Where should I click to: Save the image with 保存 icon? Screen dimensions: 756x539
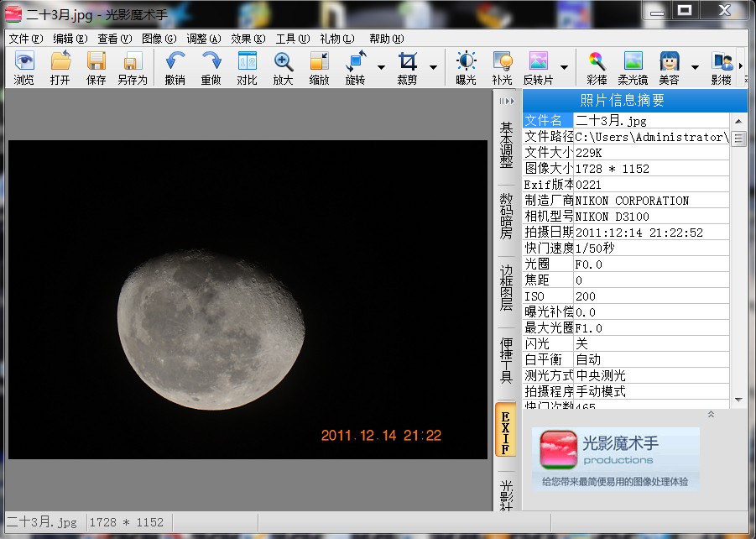click(x=96, y=61)
